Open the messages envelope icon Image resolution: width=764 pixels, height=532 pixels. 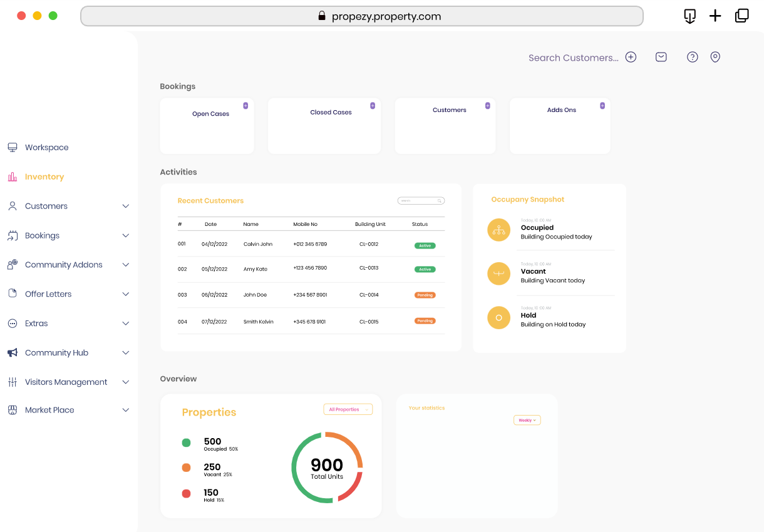[x=661, y=57]
